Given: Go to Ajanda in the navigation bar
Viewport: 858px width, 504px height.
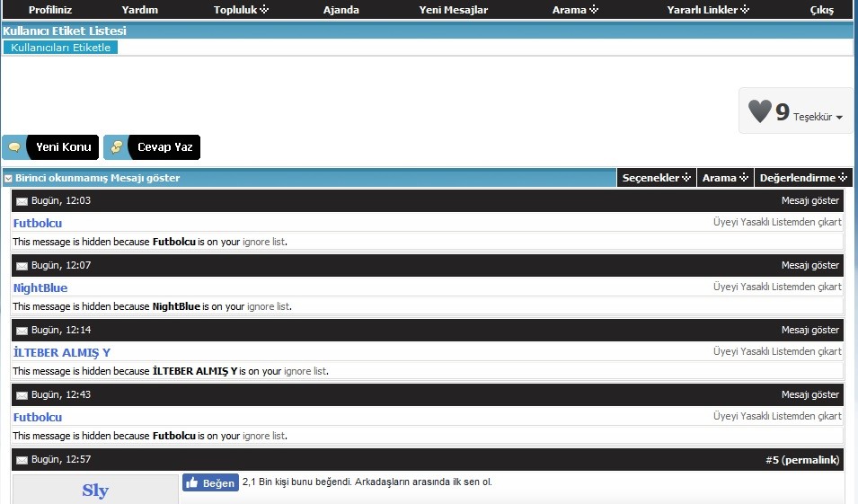Looking at the screenshot, I should (341, 10).
